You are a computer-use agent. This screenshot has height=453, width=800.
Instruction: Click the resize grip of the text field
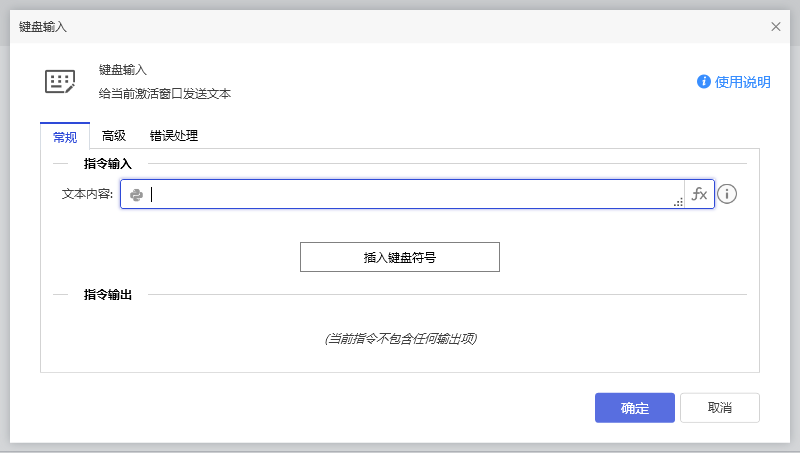(678, 203)
